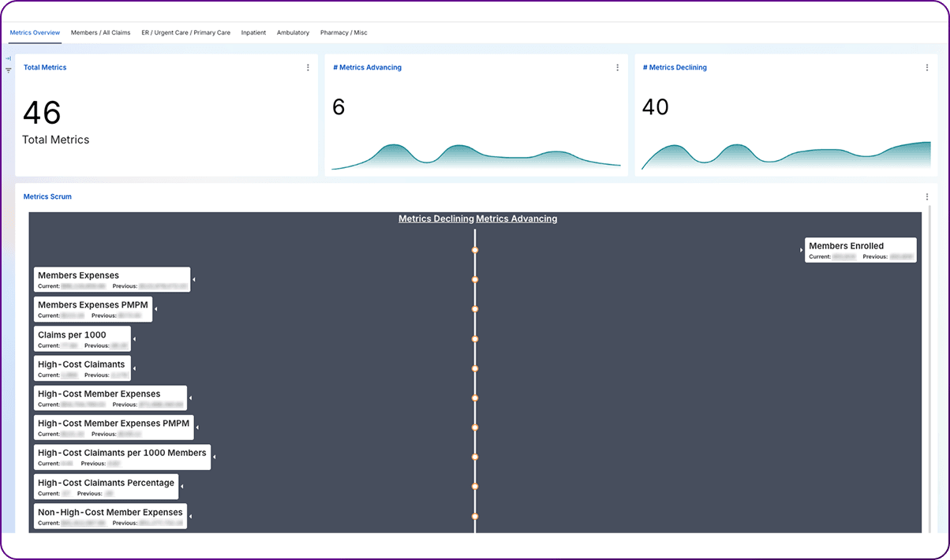Image resolution: width=950 pixels, height=560 pixels.
Task: Click timeline marker for High-Cost Claimants Percentage row
Action: tap(475, 487)
